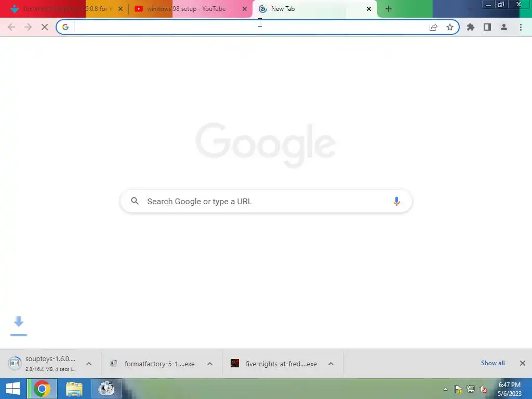The height and width of the screenshot is (399, 532).
Task: Open the Windows Start menu
Action: (x=13, y=389)
